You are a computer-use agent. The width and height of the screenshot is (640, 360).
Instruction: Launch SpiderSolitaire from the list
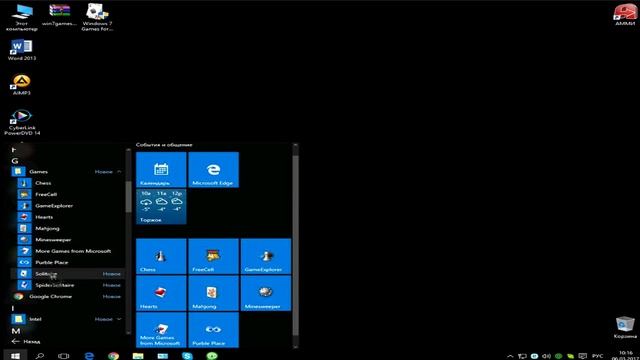point(67,285)
